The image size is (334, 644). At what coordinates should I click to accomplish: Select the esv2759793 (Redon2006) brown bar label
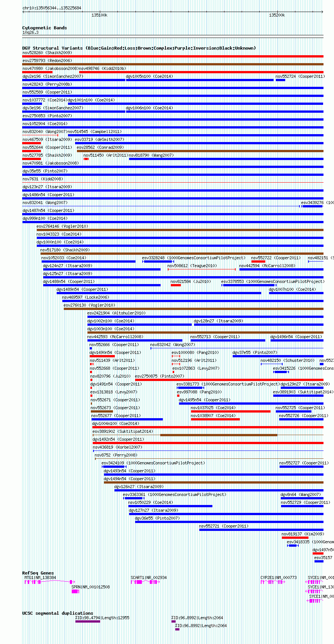[x=47, y=60]
